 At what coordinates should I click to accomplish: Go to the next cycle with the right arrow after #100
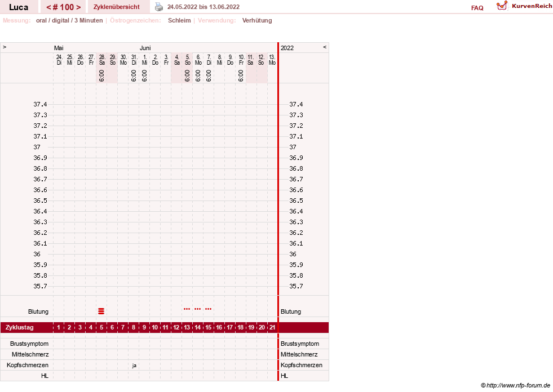pos(78,7)
